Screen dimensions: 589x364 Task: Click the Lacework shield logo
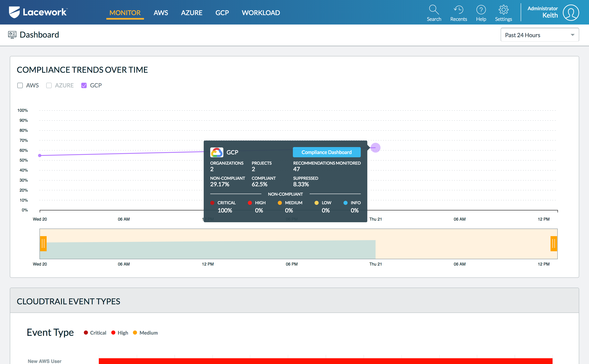click(14, 12)
